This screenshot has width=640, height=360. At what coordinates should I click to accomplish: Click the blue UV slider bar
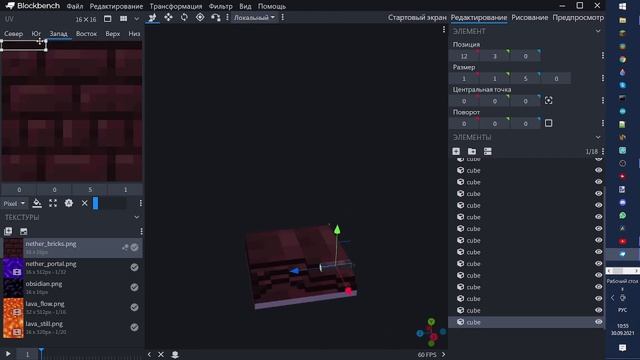(96, 203)
